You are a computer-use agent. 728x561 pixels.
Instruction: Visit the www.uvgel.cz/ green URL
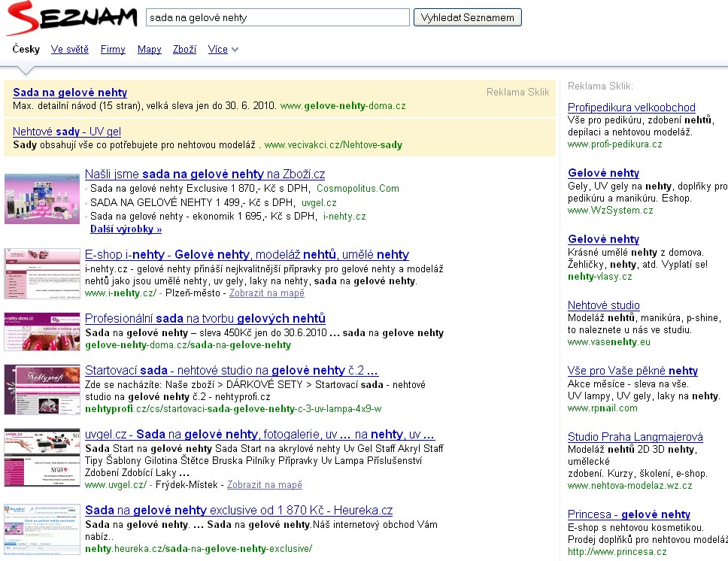pos(116,485)
